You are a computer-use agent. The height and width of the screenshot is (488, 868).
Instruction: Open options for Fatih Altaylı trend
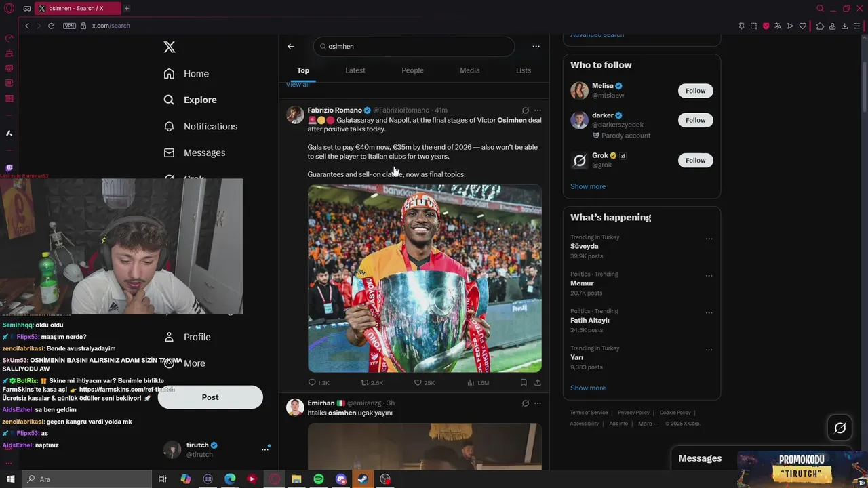coord(709,313)
